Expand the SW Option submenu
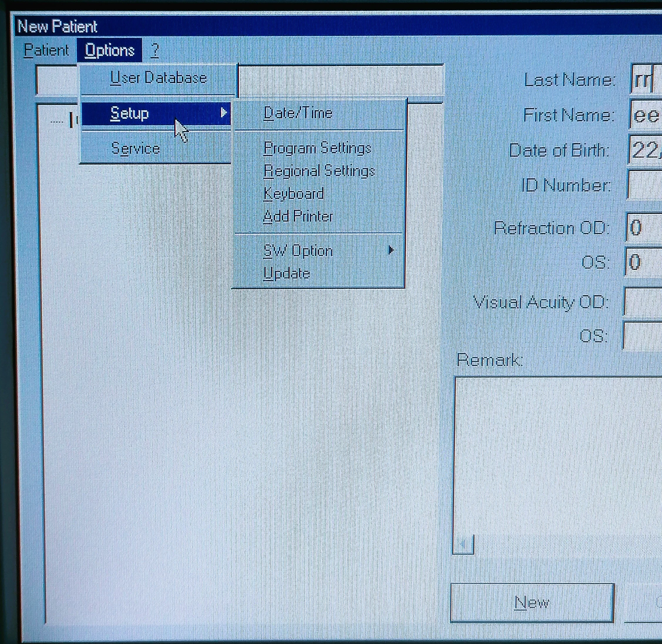The width and height of the screenshot is (662, 644). [320, 251]
